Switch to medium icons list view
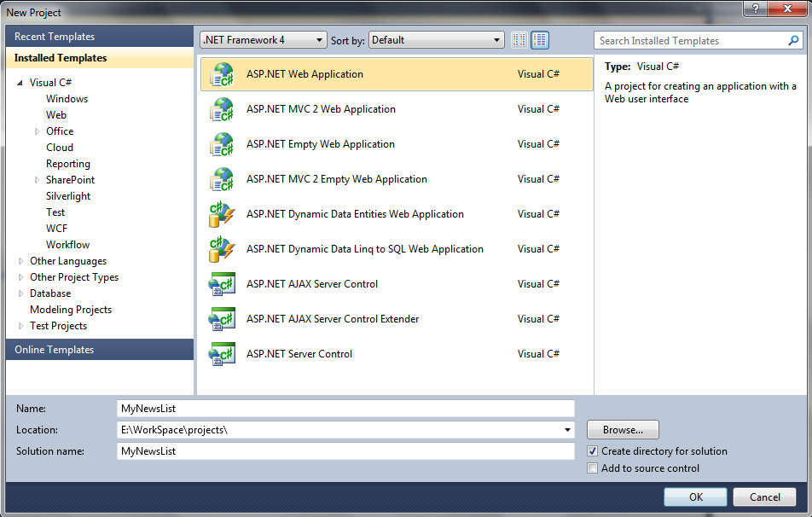The image size is (812, 517). [x=540, y=40]
